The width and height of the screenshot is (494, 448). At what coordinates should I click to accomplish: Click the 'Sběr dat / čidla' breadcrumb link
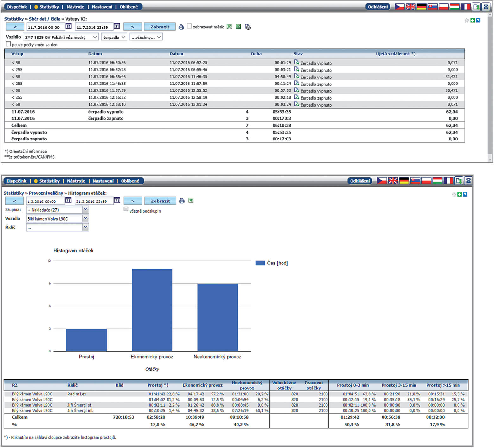click(45, 19)
